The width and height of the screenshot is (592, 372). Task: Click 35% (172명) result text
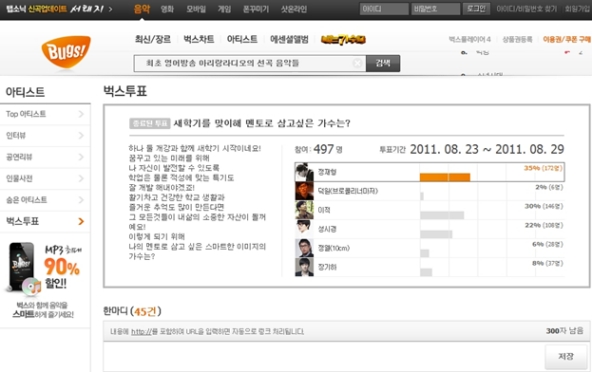(x=543, y=168)
